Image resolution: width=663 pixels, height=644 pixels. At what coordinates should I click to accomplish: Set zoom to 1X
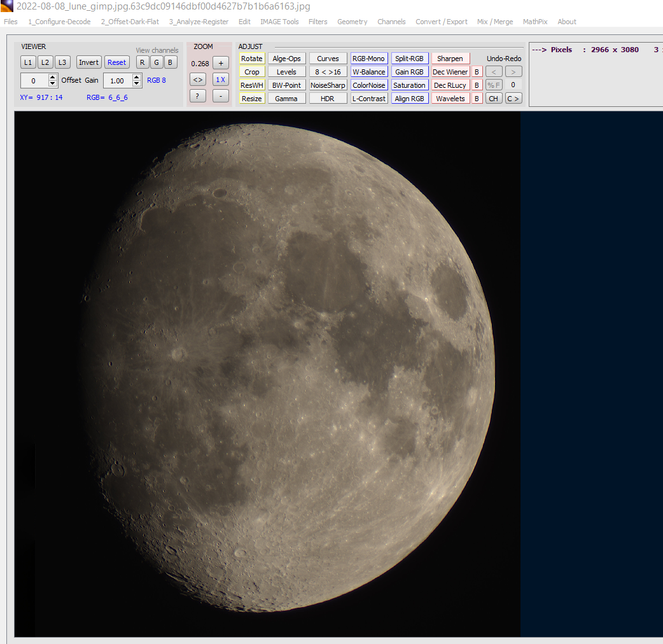(220, 80)
